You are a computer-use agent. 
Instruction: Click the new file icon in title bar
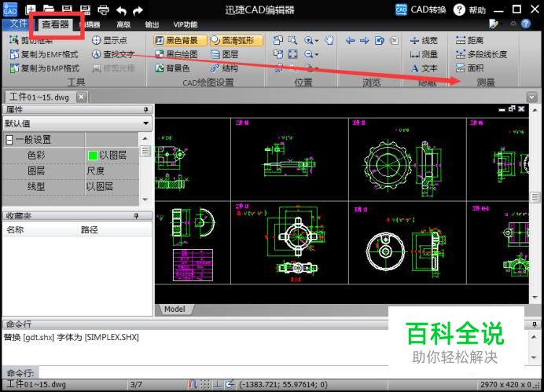pyautogui.click(x=31, y=9)
